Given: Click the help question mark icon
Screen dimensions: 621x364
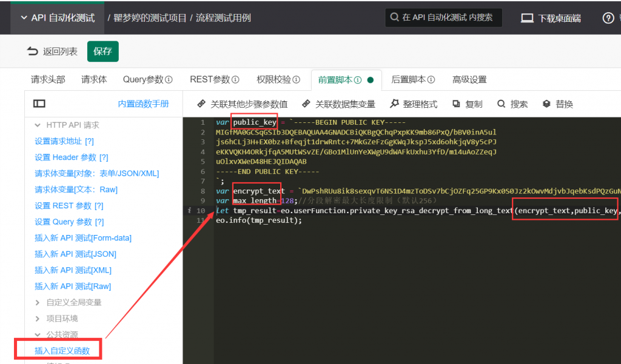Looking at the screenshot, I should point(608,18).
